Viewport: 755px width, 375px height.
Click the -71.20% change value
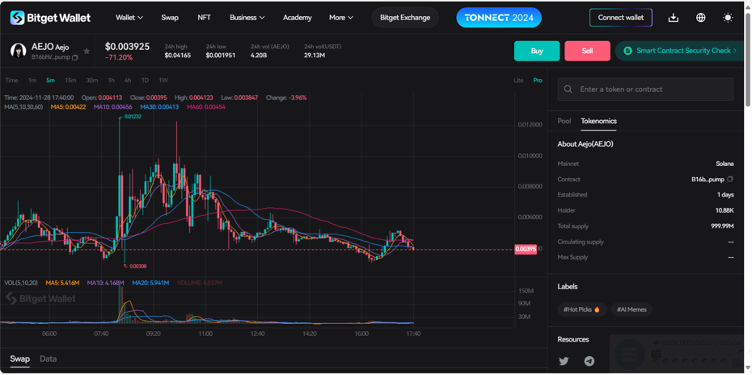tap(118, 58)
